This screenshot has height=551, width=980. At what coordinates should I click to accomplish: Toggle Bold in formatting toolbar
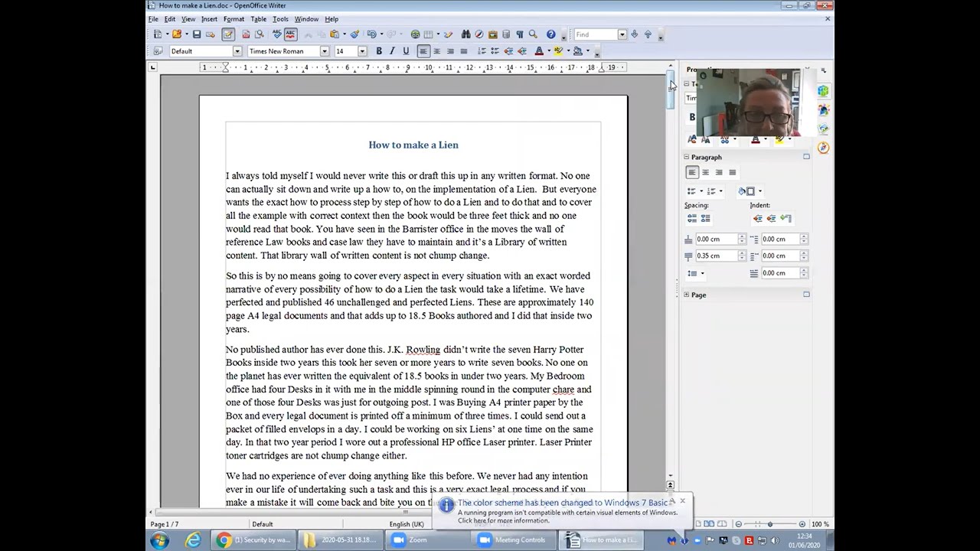coord(379,51)
